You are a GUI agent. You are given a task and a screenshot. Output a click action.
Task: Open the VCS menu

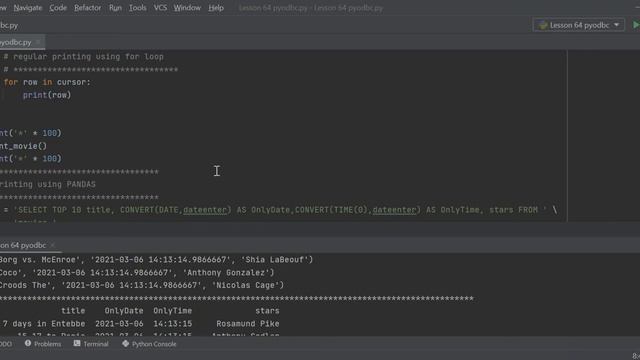(x=160, y=8)
